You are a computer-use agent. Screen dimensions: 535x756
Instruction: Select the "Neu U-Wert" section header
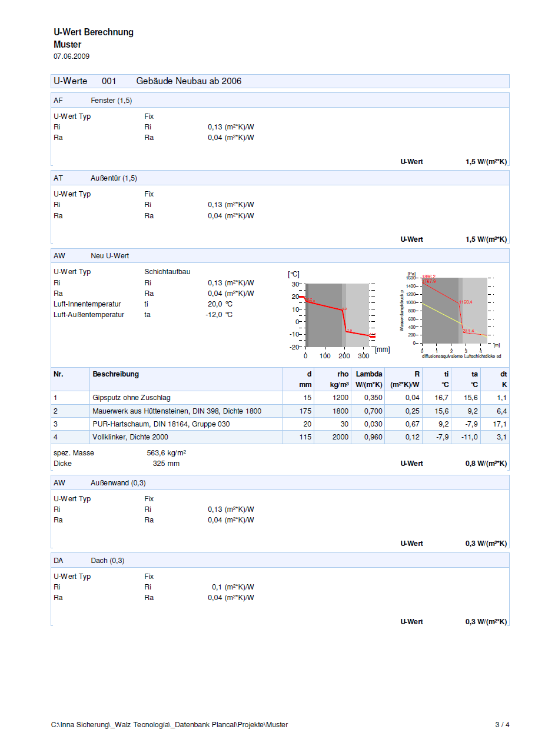[109, 256]
